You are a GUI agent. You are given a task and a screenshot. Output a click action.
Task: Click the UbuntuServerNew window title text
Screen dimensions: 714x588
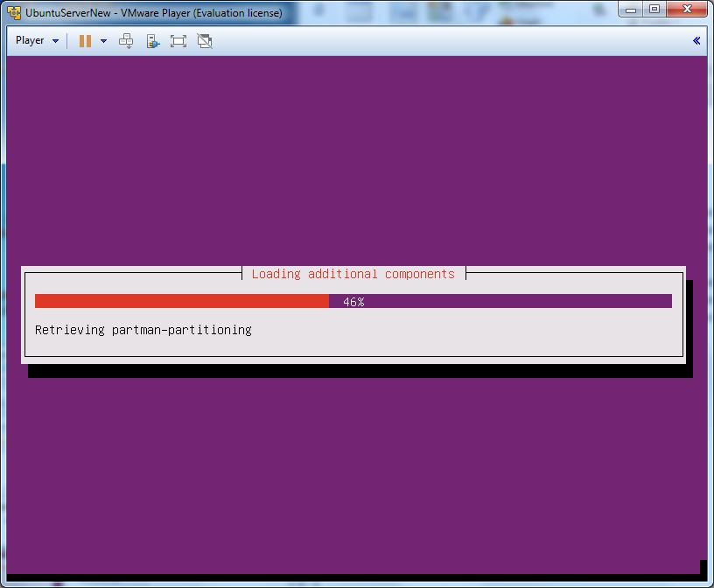point(154,13)
